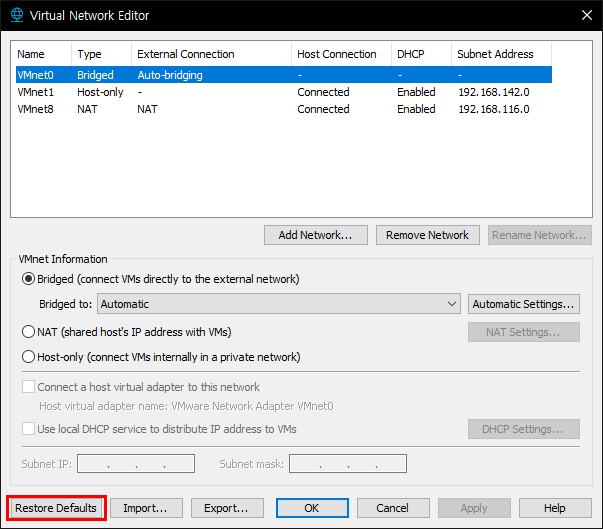Click subnet address 192.168.142.0

coord(494,92)
